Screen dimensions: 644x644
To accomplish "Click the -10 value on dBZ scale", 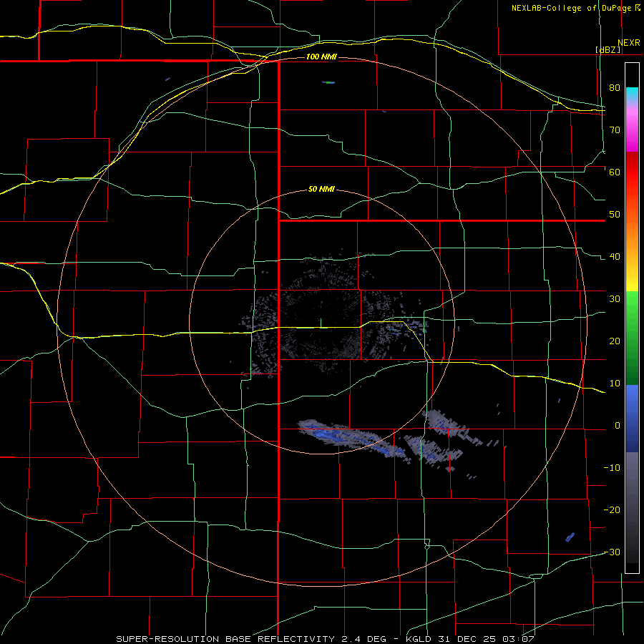I will (x=612, y=467).
